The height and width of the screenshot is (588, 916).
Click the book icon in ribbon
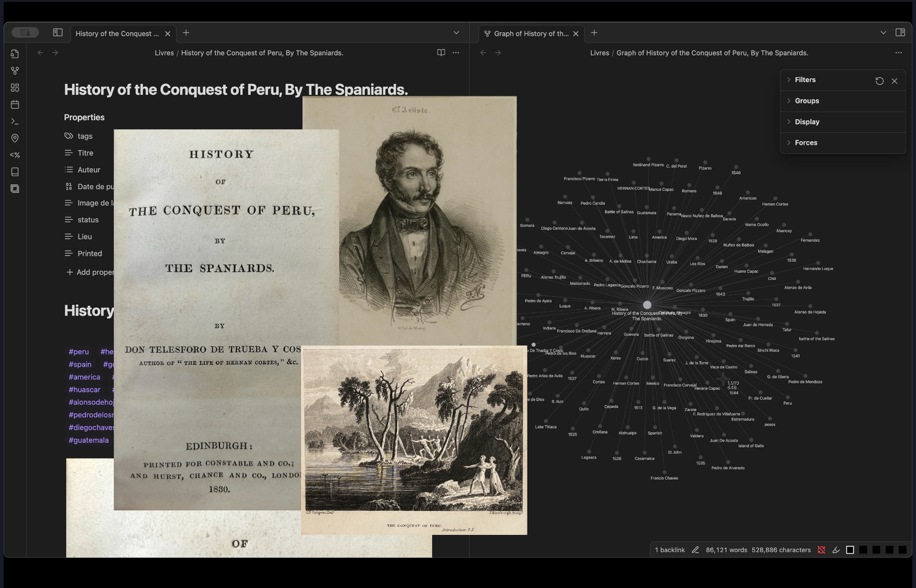(15, 172)
